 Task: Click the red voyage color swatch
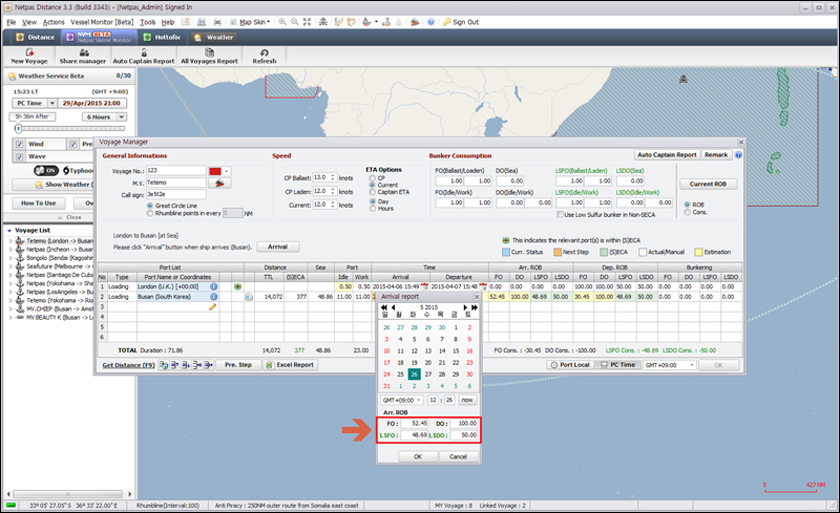(x=215, y=171)
